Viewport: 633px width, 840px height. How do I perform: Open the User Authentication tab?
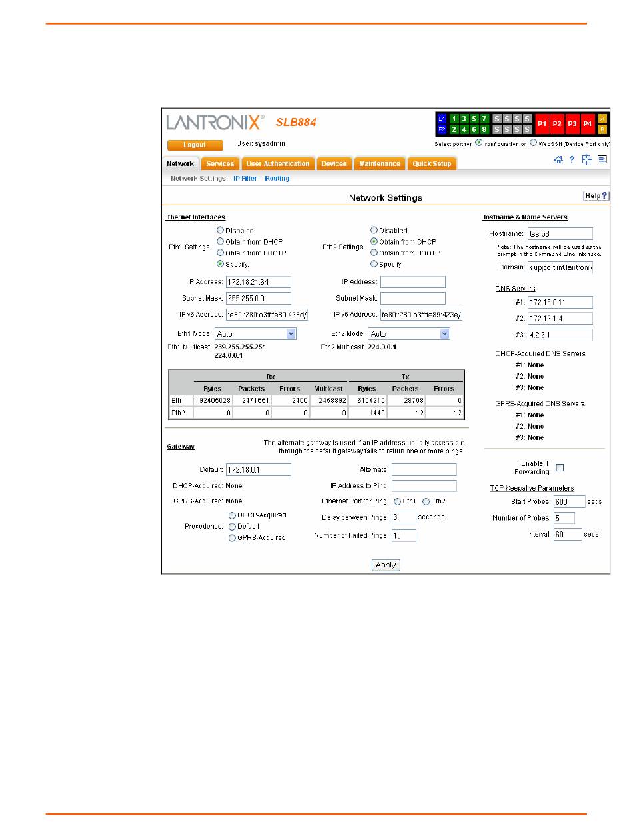277,163
